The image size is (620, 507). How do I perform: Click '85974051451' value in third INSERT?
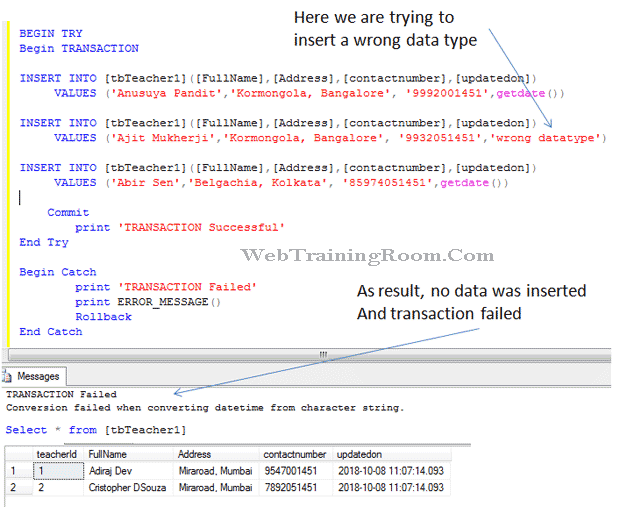tap(388, 183)
